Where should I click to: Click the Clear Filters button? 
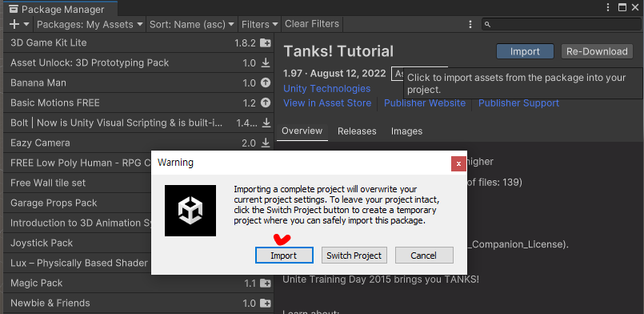(312, 24)
